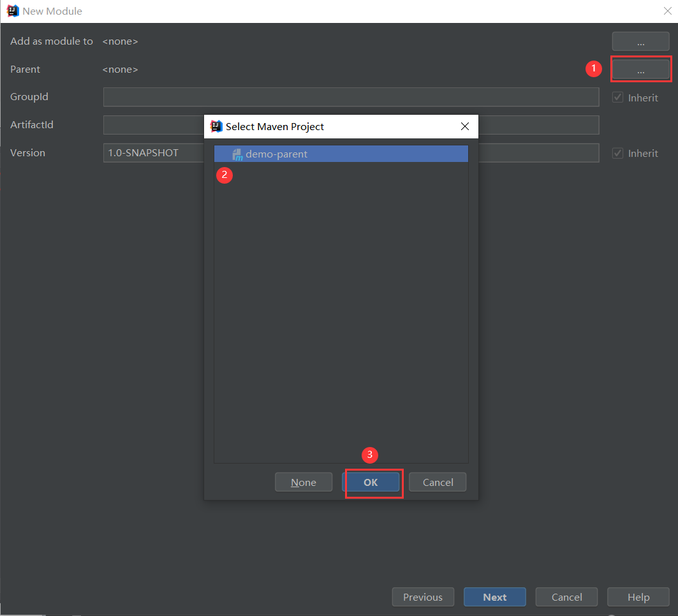Click the GroupId label
The width and height of the screenshot is (678, 616).
click(x=29, y=97)
